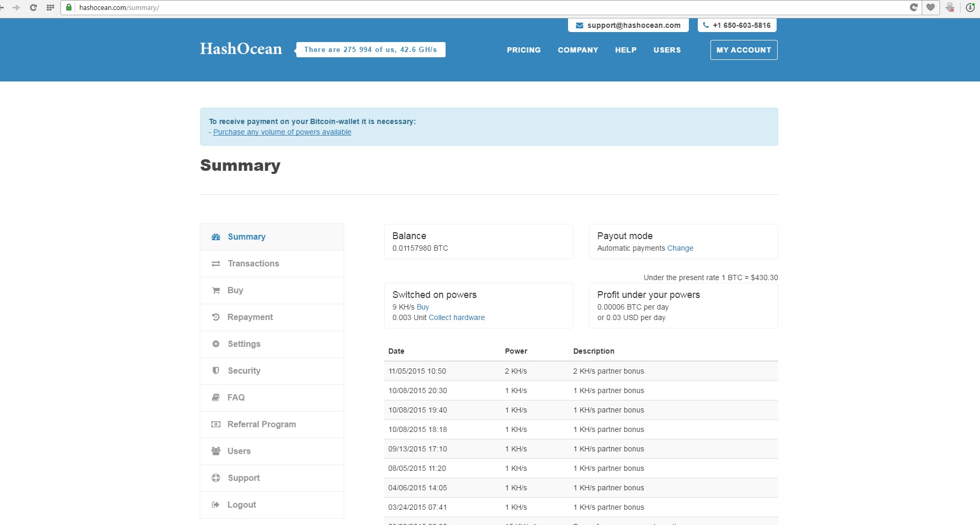This screenshot has height=525, width=980.
Task: Open PRICING in the top navigation
Action: (x=523, y=50)
